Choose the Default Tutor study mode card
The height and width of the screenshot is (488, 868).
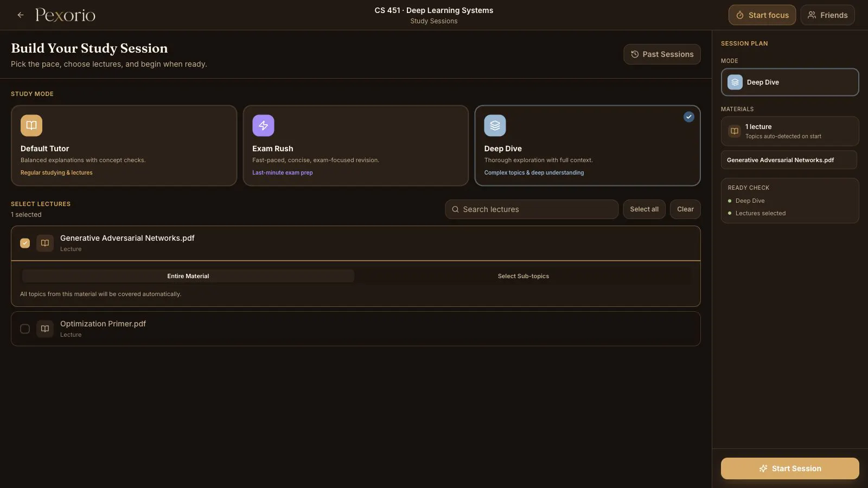point(124,145)
